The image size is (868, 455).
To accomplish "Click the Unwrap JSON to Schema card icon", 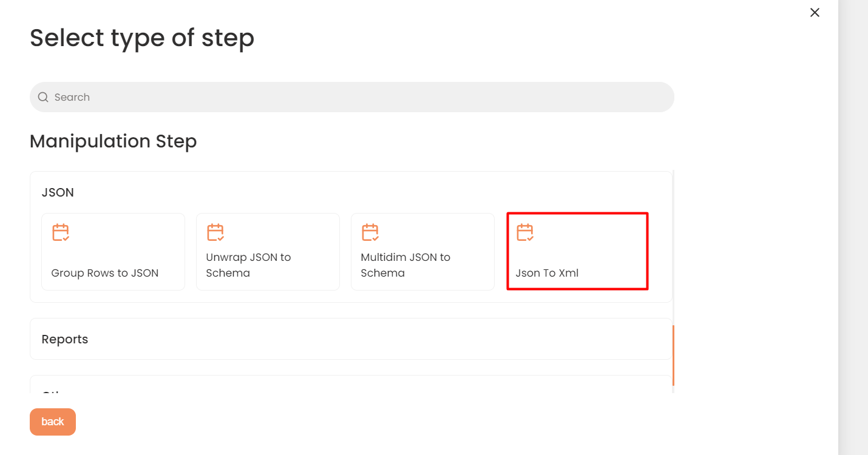I will pos(215,233).
